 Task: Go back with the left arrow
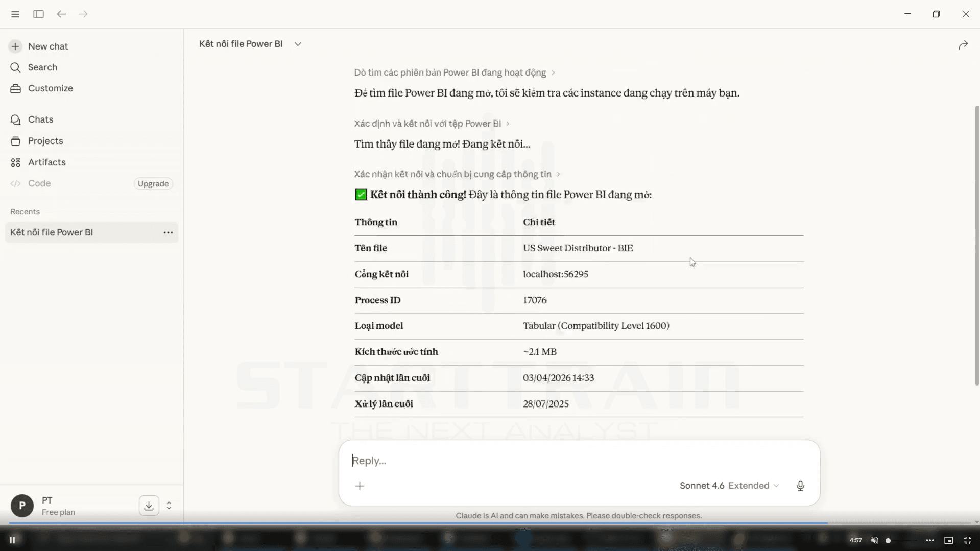point(61,14)
